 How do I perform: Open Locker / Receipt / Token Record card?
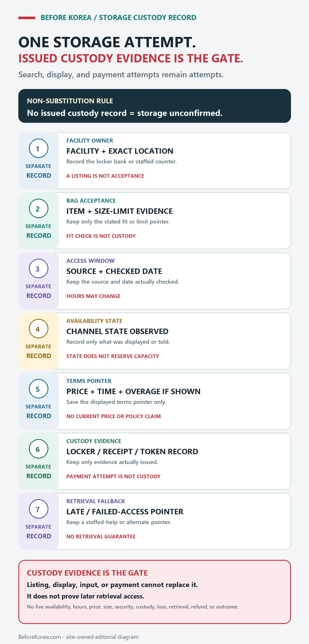tap(154, 461)
